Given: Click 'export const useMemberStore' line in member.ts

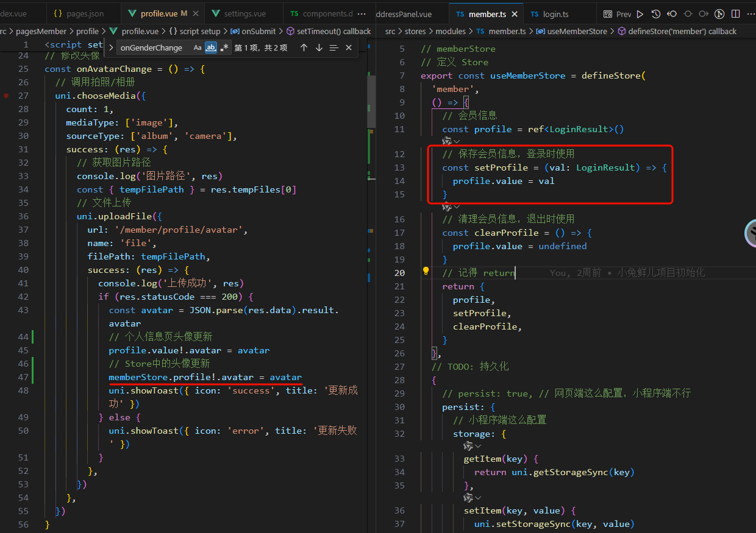Looking at the screenshot, I should click(533, 76).
